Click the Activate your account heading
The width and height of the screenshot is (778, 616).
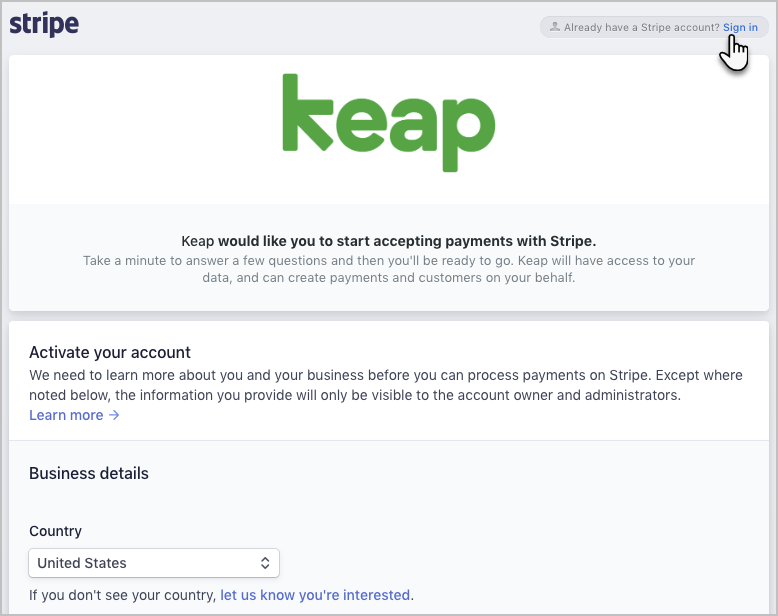pos(110,352)
